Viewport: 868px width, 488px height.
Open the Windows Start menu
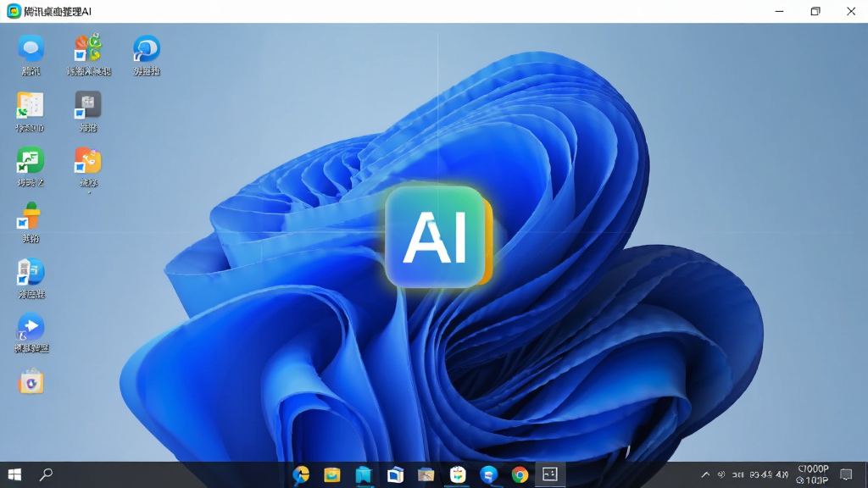pyautogui.click(x=15, y=474)
